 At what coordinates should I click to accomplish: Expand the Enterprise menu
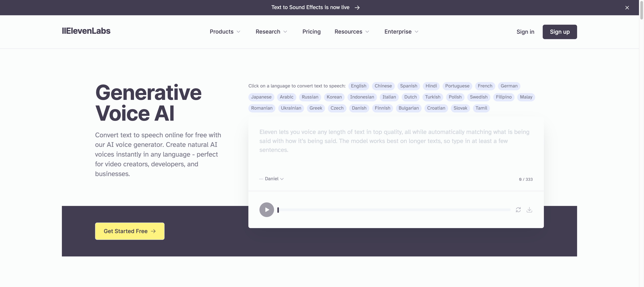point(401,32)
